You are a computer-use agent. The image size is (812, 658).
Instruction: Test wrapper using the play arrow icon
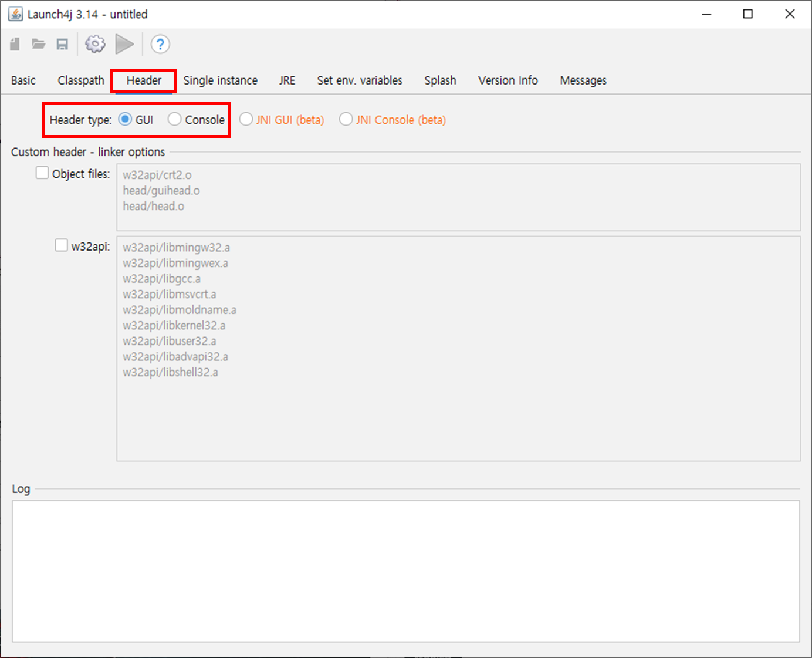[x=124, y=44]
